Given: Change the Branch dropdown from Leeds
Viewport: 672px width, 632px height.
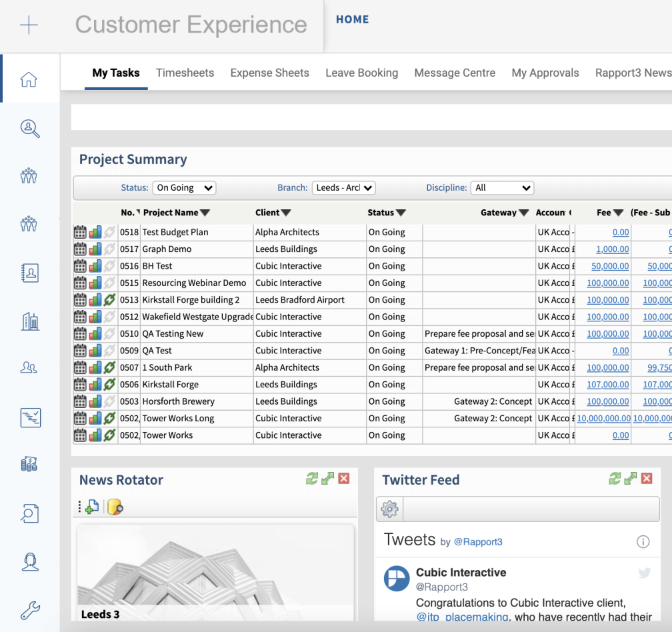Looking at the screenshot, I should pos(343,187).
